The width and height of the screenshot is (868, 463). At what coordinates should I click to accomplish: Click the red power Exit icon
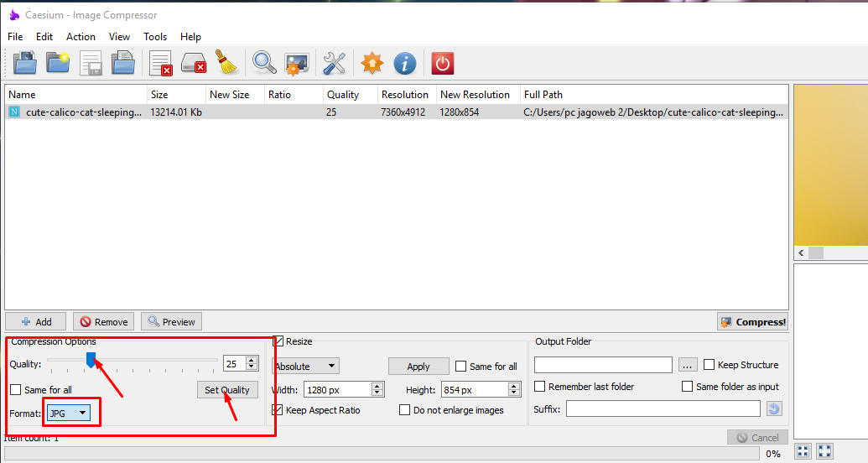click(443, 63)
